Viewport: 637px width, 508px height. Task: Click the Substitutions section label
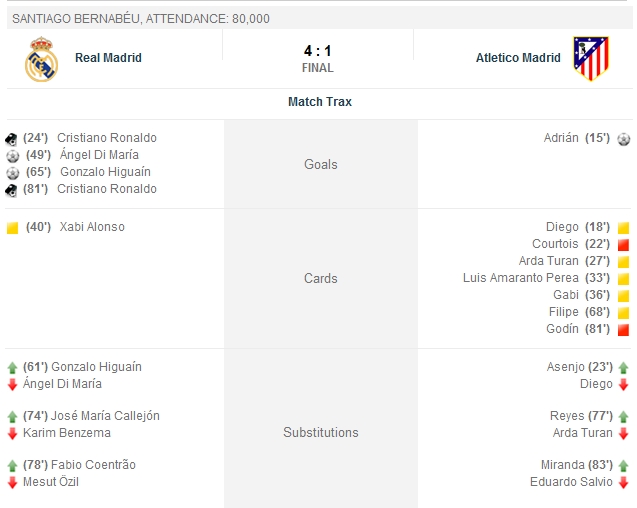tap(320, 433)
